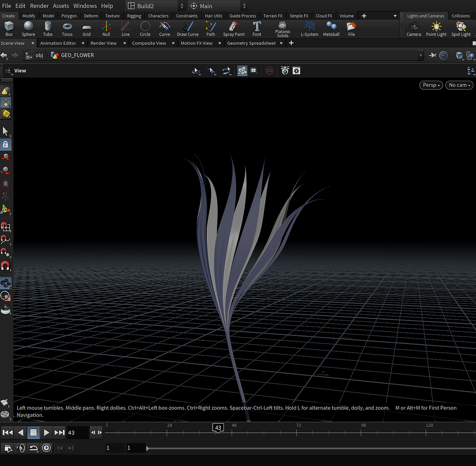Jump to the first frame
This screenshot has height=466, width=476.
point(8,433)
